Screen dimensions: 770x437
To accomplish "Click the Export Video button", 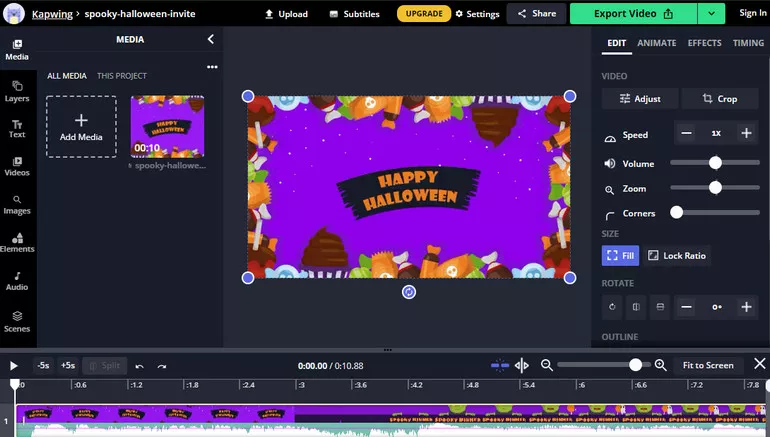I will click(633, 14).
